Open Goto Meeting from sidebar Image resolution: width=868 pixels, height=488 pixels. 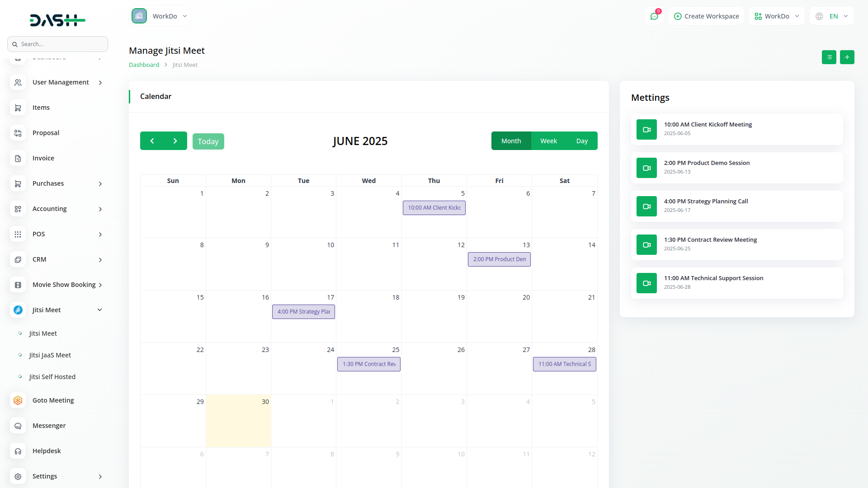tap(53, 400)
